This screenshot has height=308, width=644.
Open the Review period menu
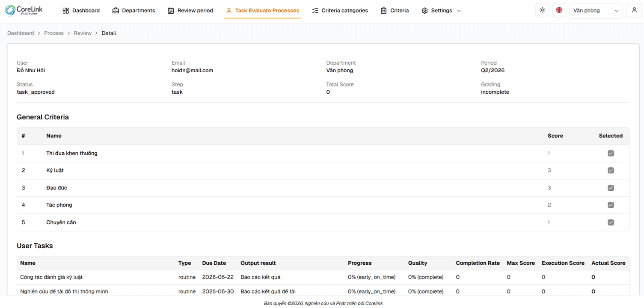click(x=190, y=11)
